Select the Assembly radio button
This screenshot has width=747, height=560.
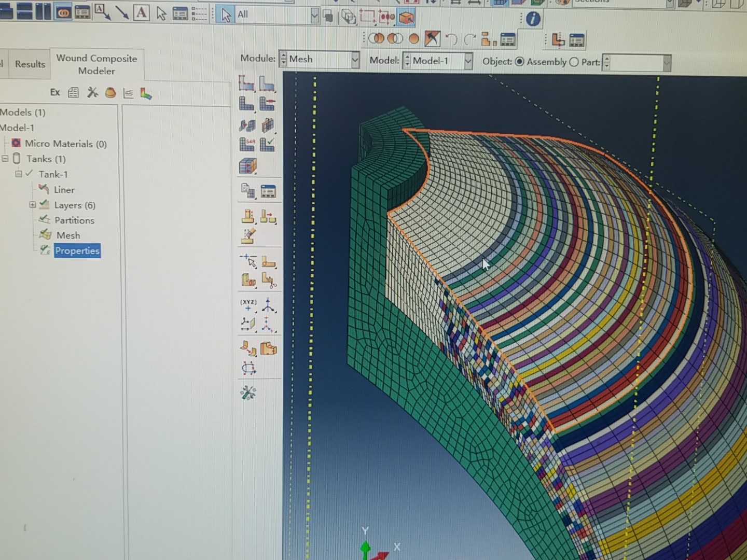click(x=519, y=62)
